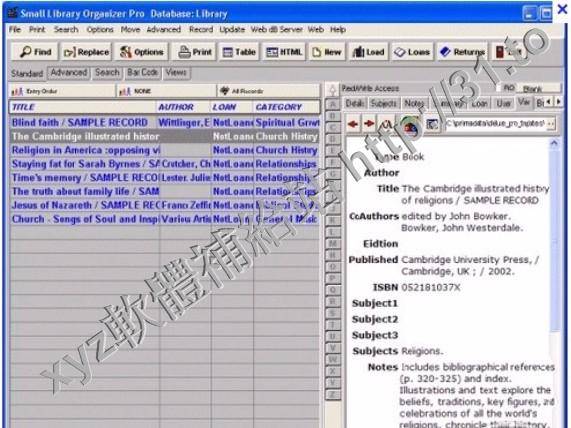Select the Standard toolbar tab
The width and height of the screenshot is (571, 428).
(x=27, y=74)
